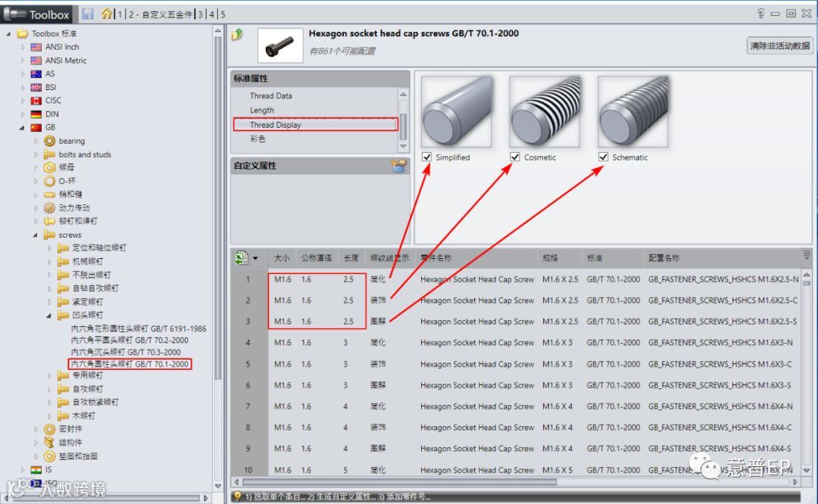Select the ANSI Inch standard flag item
This screenshot has width=818, height=504.
[55, 47]
